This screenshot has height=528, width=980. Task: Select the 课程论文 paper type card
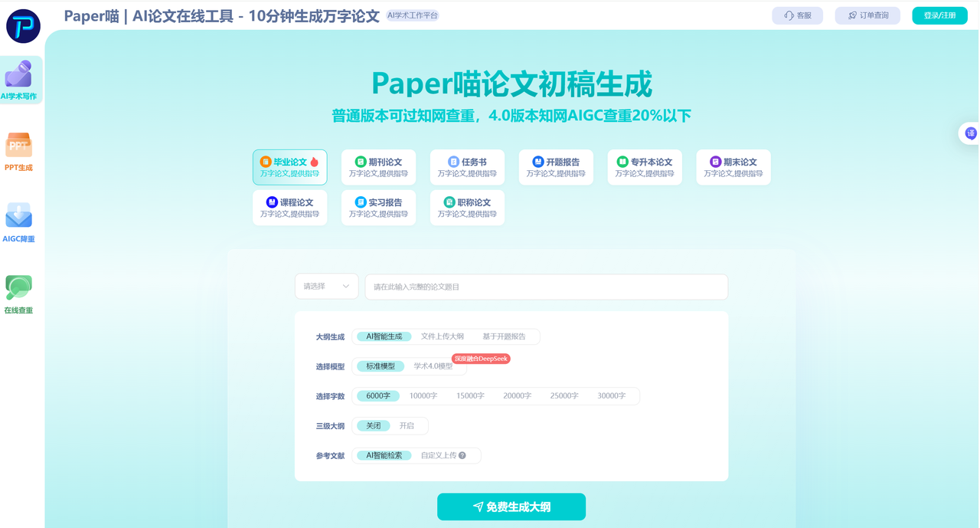pos(289,208)
